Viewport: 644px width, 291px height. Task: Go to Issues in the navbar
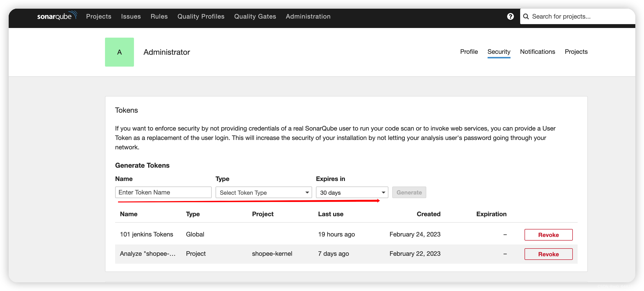[x=131, y=16]
